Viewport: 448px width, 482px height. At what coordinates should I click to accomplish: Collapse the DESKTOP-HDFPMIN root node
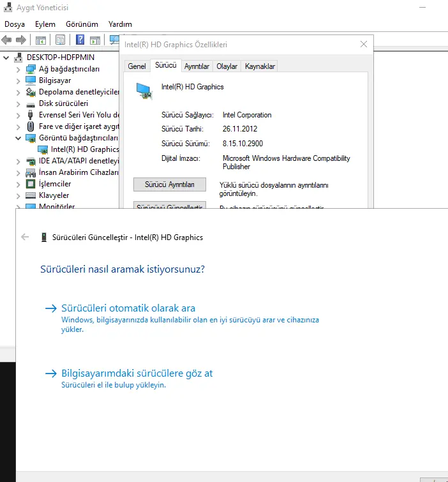click(x=6, y=57)
